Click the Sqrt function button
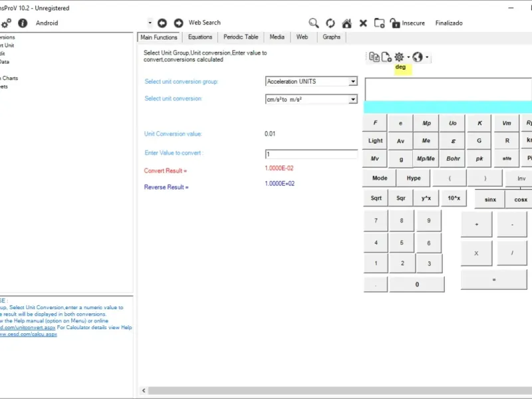The width and height of the screenshot is (532, 399). coord(376,198)
